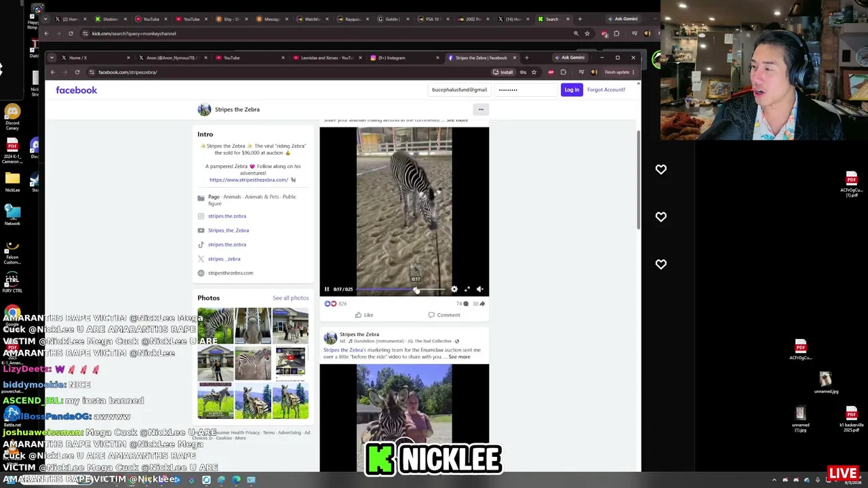Reload the page in the back window
The image size is (868, 488).
[71, 33]
